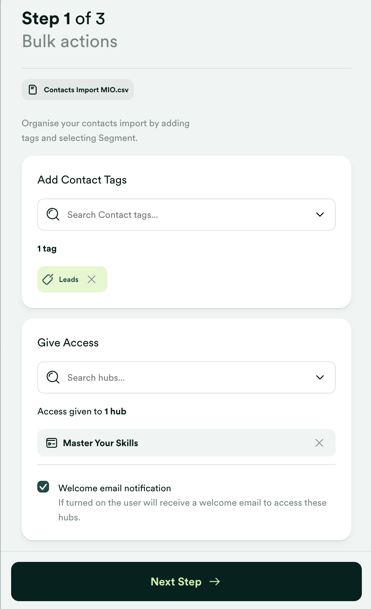Expand the Contact tags dropdown chevron

tap(320, 214)
